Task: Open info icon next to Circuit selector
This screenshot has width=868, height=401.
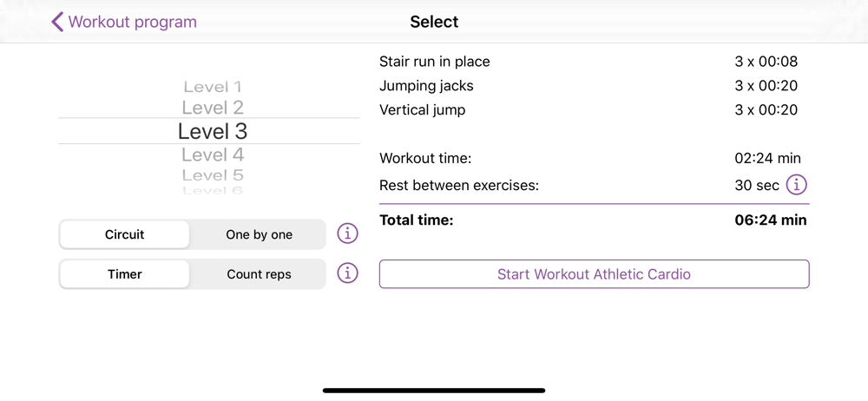Action: [x=347, y=233]
